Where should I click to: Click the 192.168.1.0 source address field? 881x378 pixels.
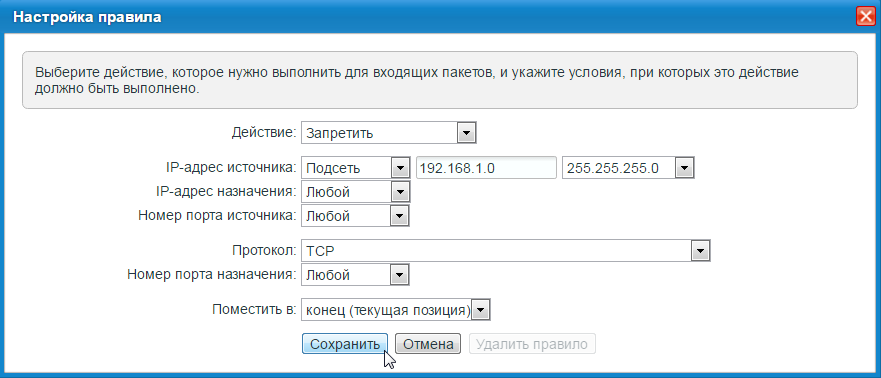486,168
